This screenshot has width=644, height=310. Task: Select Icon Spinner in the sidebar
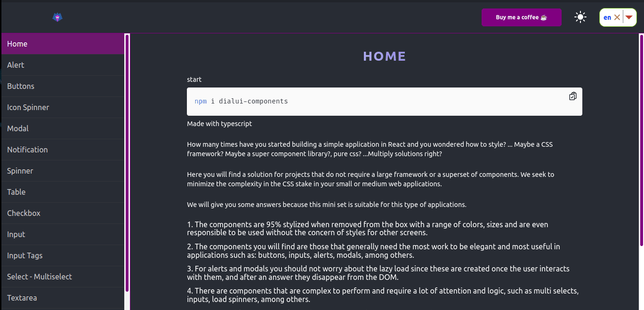click(63, 107)
